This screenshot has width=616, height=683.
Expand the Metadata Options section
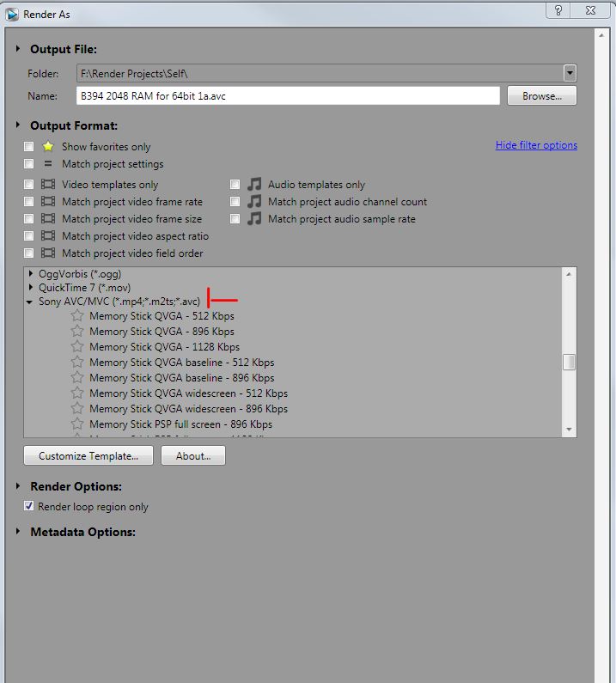pos(18,532)
